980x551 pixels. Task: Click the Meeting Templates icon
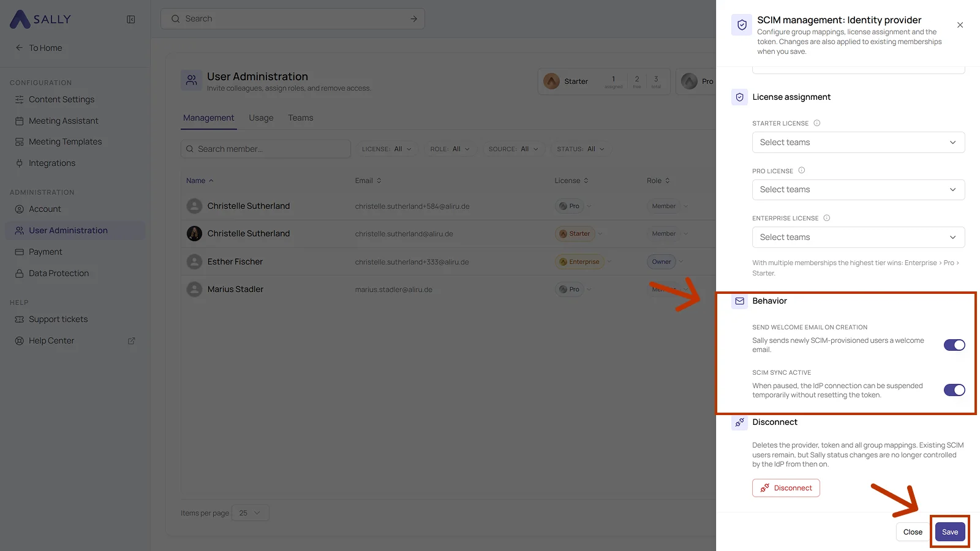click(19, 141)
